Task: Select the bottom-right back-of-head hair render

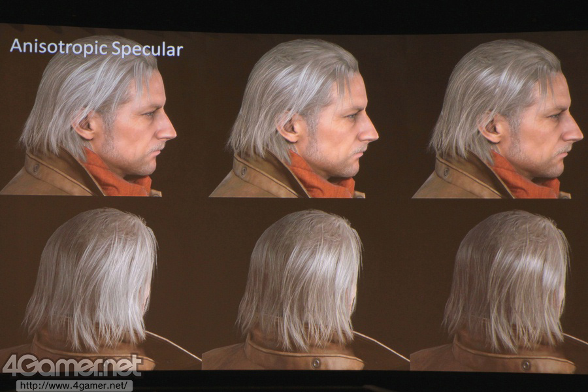Action: 499,291
